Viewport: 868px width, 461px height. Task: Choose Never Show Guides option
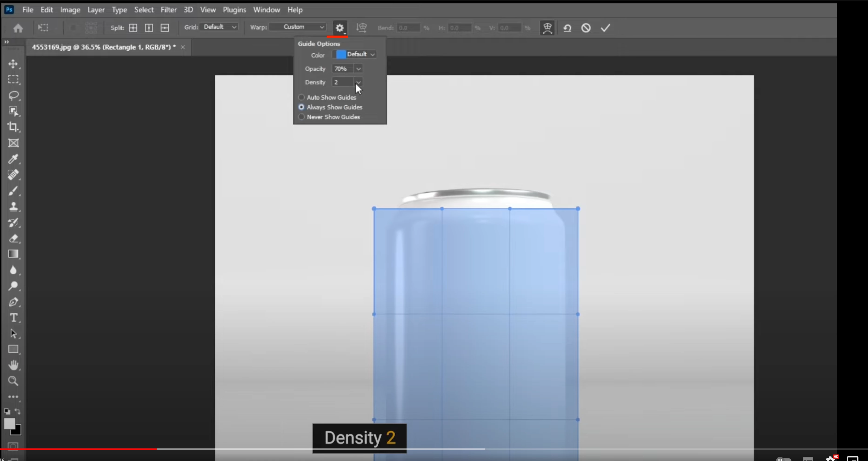coord(301,117)
